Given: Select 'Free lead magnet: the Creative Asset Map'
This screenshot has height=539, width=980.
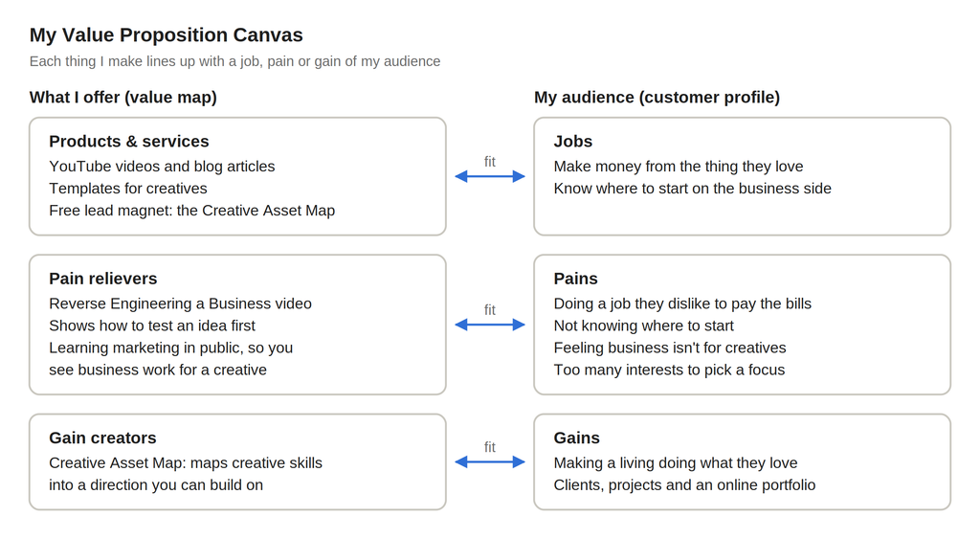Looking at the screenshot, I should click(191, 211).
